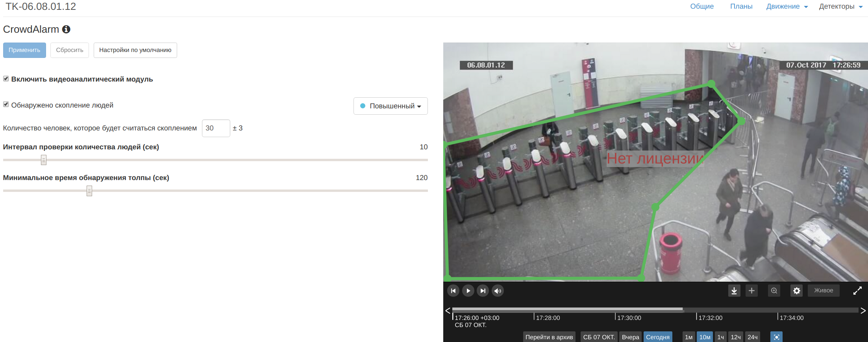Click the camera label '06.08.01.12' overlay
Image resolution: width=868 pixels, height=342 pixels.
(x=486, y=65)
